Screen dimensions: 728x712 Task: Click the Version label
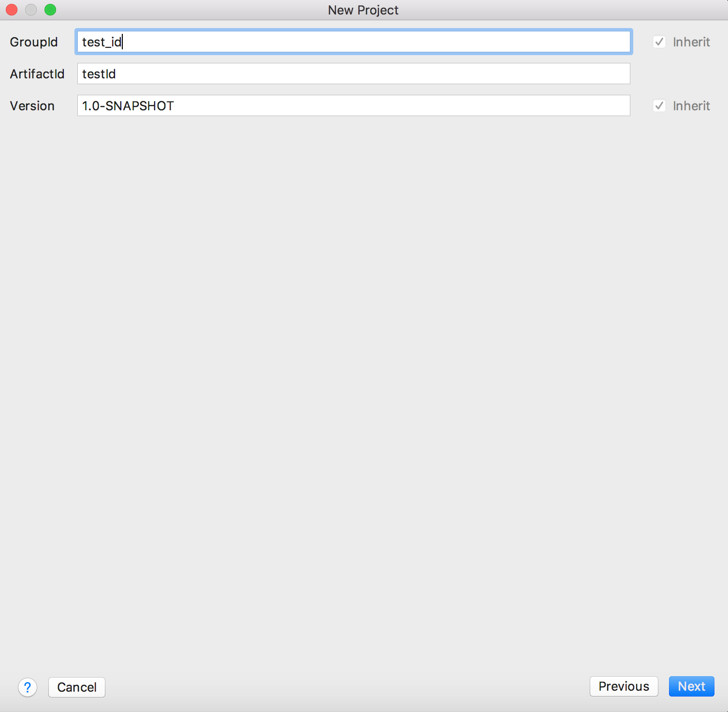pos(31,105)
